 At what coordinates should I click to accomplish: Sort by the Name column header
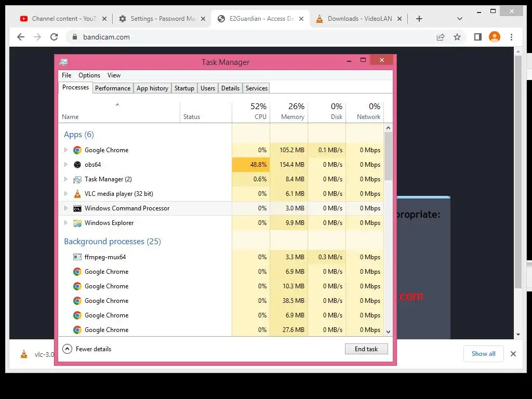pyautogui.click(x=119, y=112)
